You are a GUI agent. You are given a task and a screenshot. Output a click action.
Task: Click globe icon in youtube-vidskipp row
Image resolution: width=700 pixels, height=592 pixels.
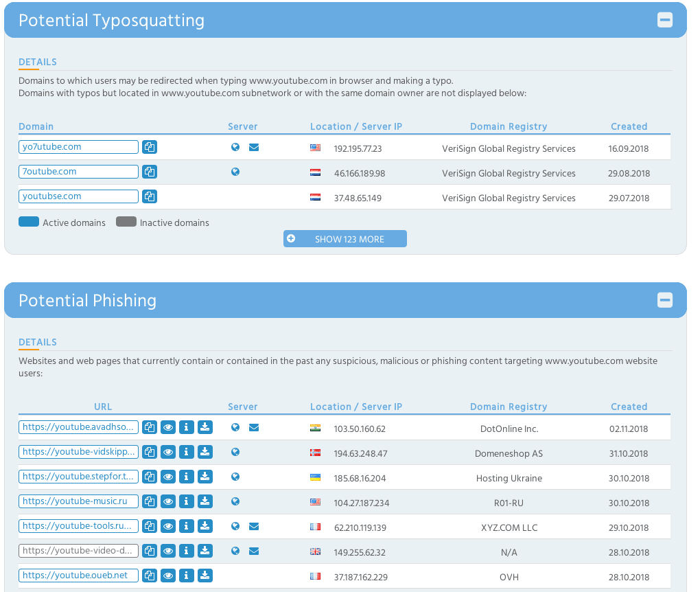tap(235, 452)
